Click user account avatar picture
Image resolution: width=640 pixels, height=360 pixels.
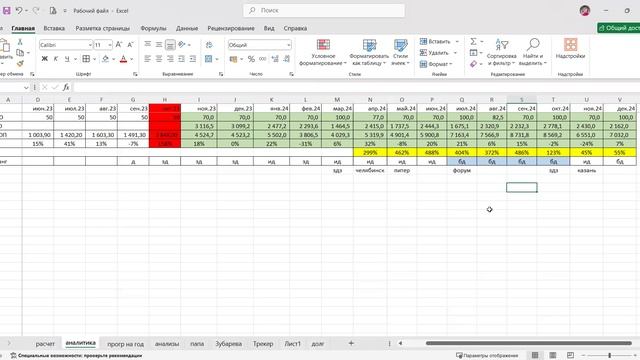pyautogui.click(x=585, y=11)
